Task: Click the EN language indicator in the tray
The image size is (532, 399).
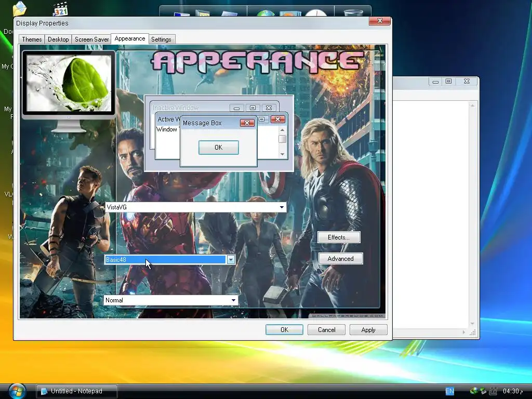Action: coord(449,391)
